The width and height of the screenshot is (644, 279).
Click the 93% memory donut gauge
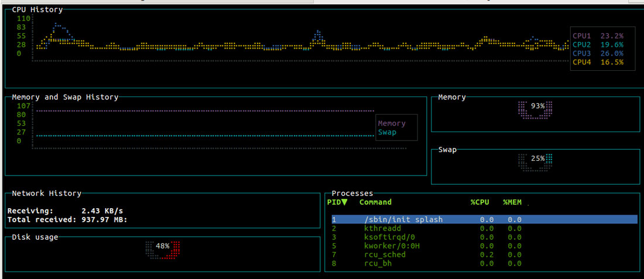tap(536, 110)
